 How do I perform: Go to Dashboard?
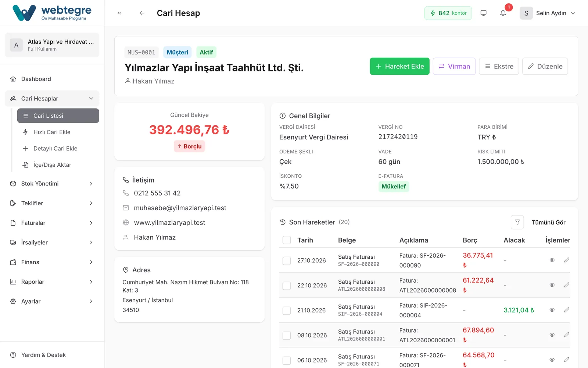pos(52,79)
